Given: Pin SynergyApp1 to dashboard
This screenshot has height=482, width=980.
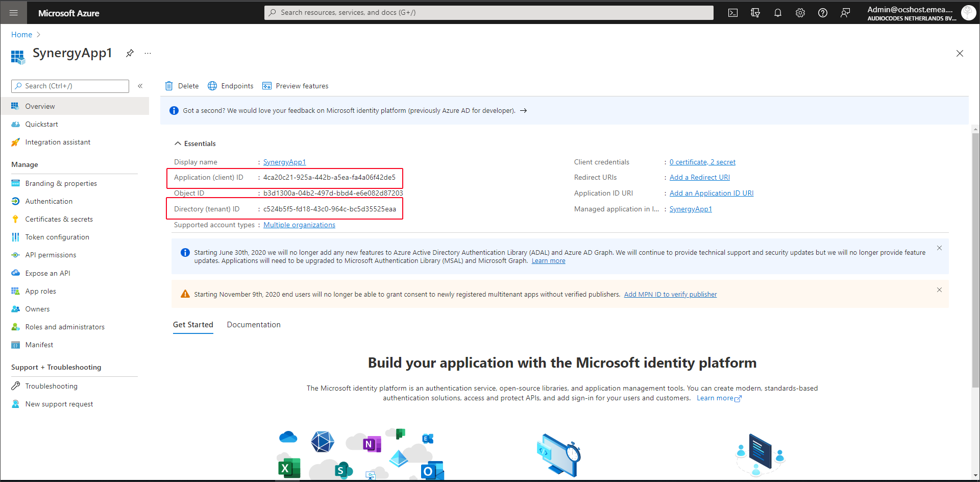Looking at the screenshot, I should tap(130, 53).
